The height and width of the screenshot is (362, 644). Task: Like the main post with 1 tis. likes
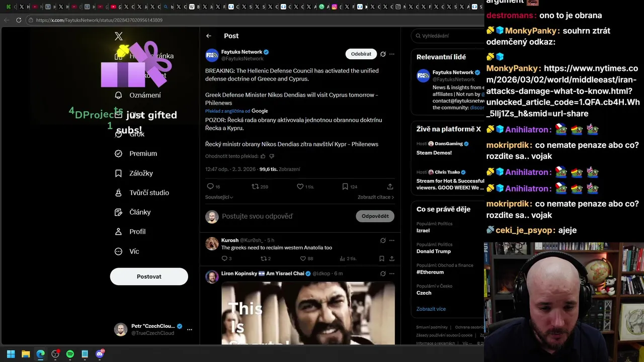[x=300, y=187]
